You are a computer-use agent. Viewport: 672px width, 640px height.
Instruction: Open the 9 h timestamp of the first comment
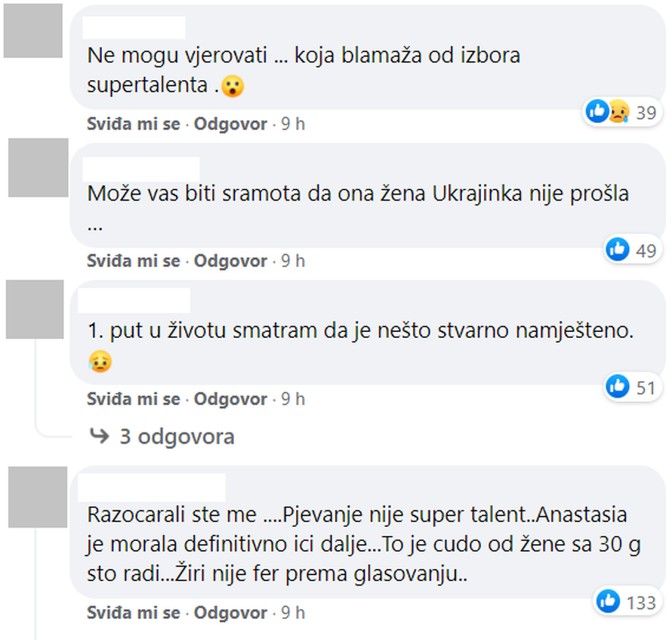click(x=293, y=124)
